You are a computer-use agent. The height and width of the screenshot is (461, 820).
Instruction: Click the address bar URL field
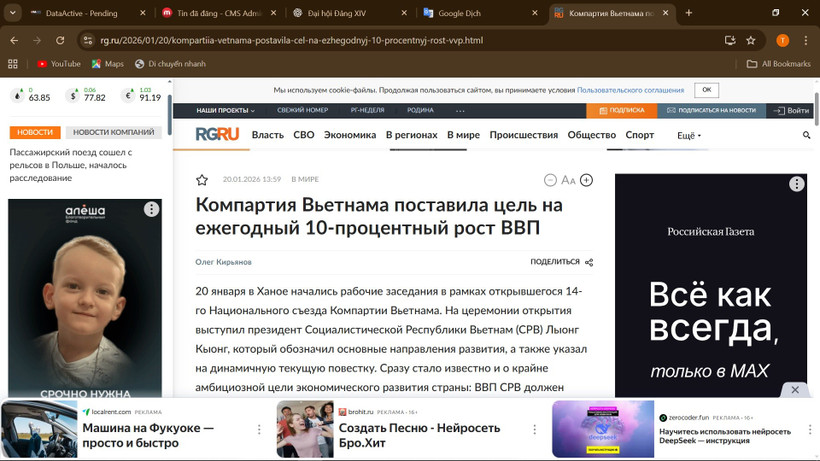point(291,40)
